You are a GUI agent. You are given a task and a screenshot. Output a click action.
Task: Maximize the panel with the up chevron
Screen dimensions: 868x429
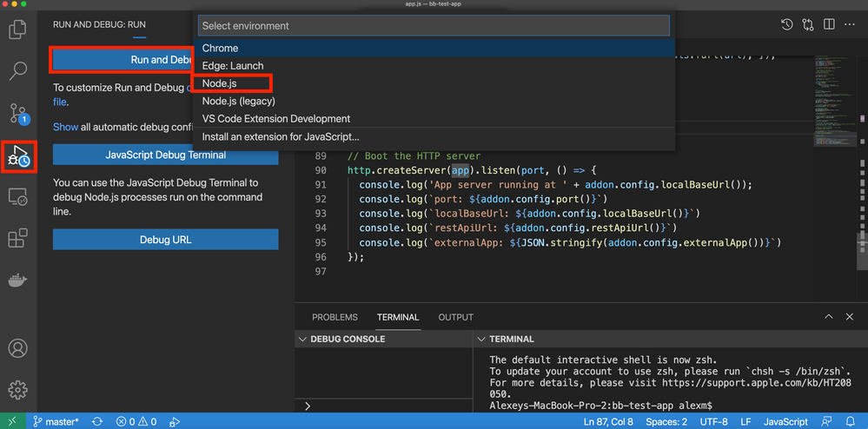[828, 317]
